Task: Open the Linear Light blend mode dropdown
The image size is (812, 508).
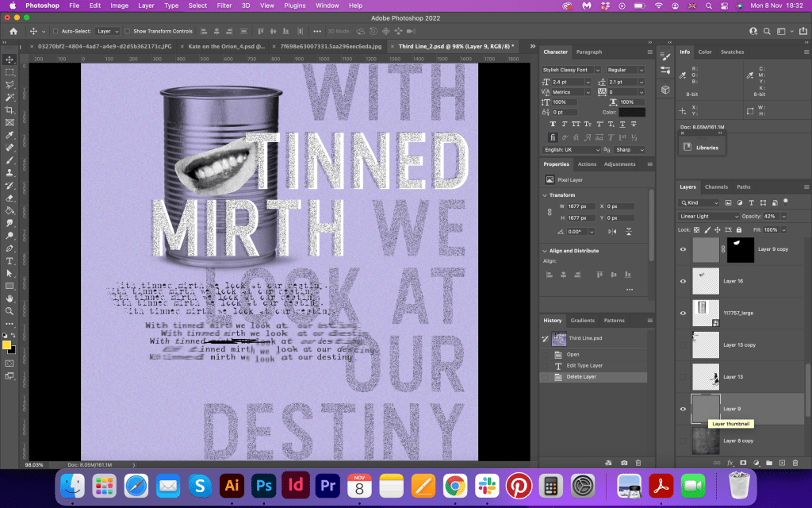Action: (x=709, y=216)
